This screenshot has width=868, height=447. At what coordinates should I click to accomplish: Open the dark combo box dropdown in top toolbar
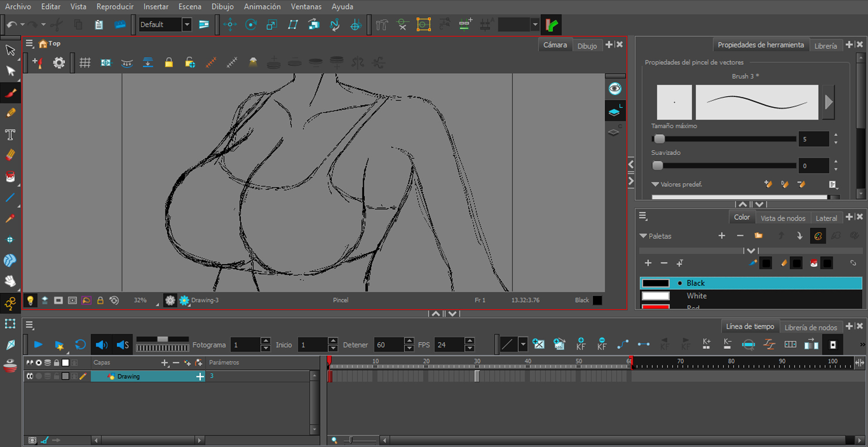point(535,24)
